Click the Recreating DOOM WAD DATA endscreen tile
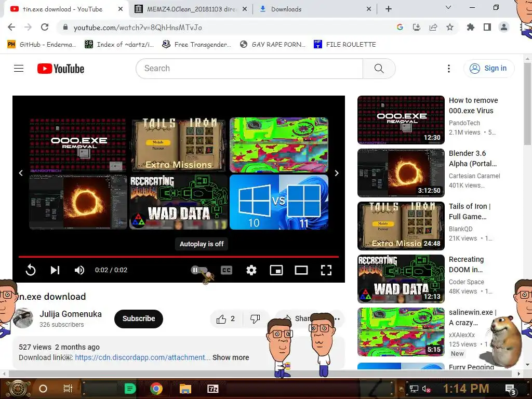Image resolution: width=532 pixels, height=399 pixels. 179,202
